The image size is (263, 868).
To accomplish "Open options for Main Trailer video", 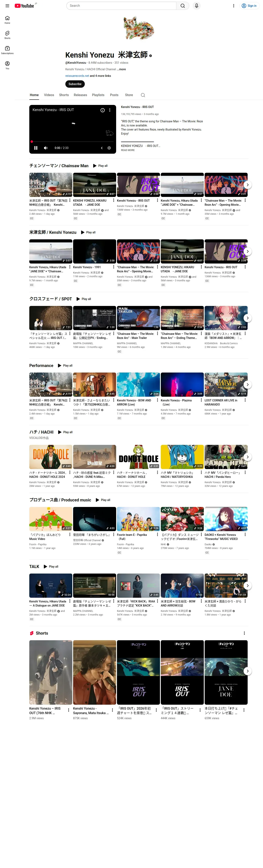I will point(158,334).
